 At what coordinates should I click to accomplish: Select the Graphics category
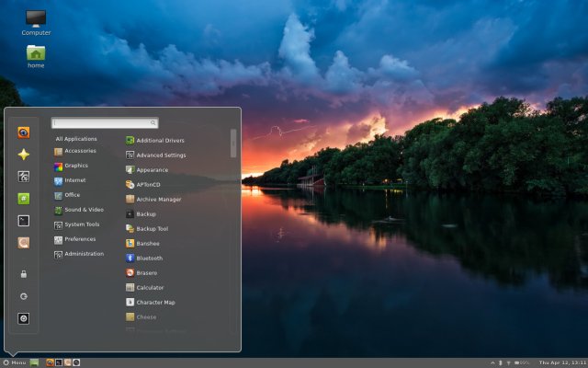[x=76, y=166]
